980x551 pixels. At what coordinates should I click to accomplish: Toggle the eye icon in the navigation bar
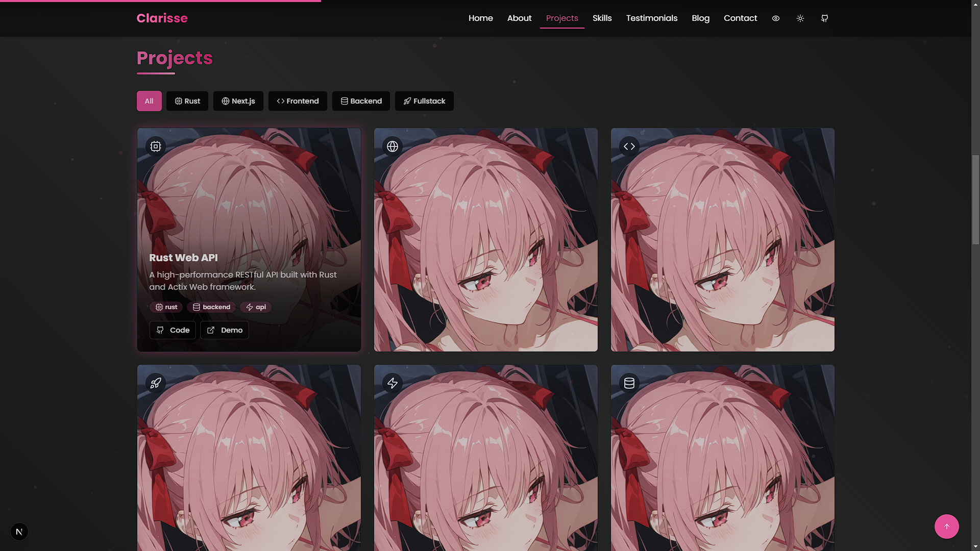coord(775,18)
